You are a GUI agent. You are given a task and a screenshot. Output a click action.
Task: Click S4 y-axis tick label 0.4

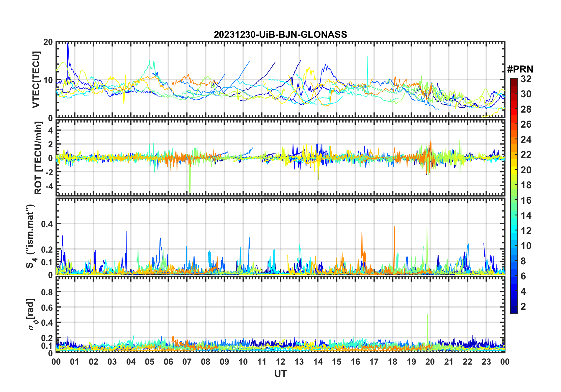point(47,224)
